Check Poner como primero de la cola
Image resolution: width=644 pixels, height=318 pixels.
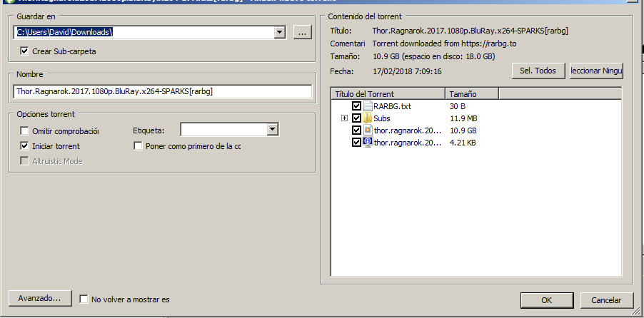coord(138,146)
